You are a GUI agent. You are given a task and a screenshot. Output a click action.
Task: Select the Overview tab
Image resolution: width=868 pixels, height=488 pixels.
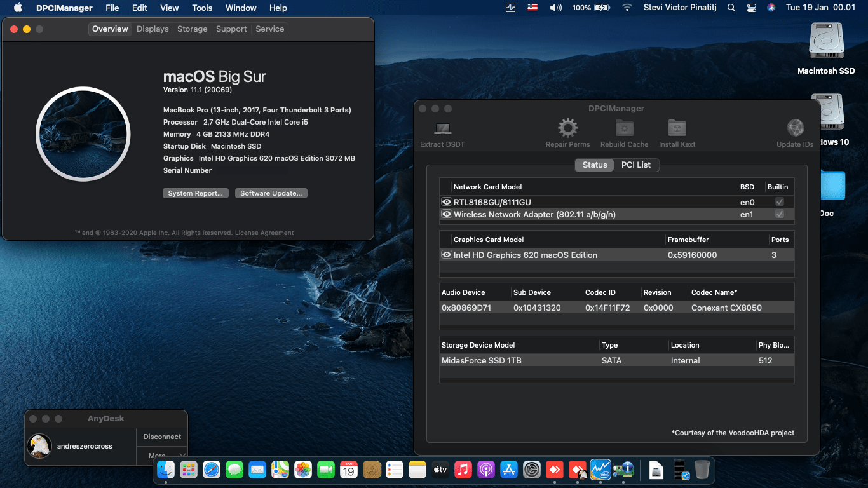tap(110, 29)
